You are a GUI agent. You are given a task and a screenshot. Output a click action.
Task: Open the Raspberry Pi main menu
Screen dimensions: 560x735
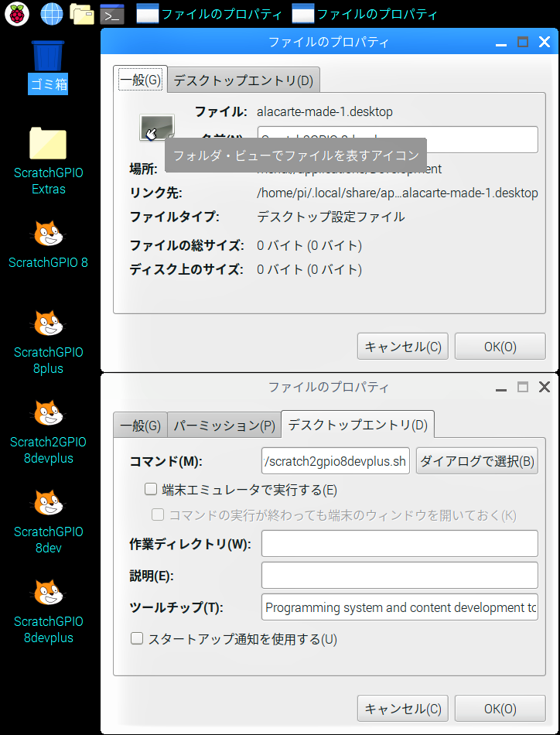[x=17, y=14]
